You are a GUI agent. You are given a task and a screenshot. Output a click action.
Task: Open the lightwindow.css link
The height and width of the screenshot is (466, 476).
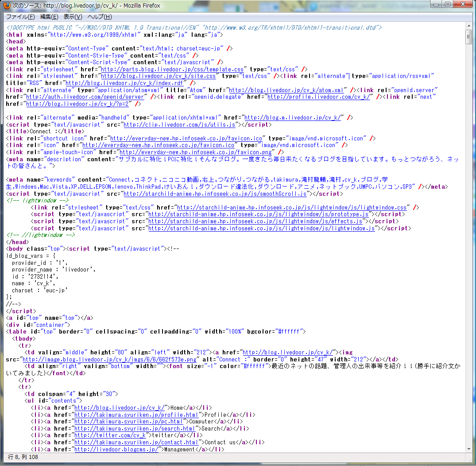pyautogui.click(x=292, y=207)
